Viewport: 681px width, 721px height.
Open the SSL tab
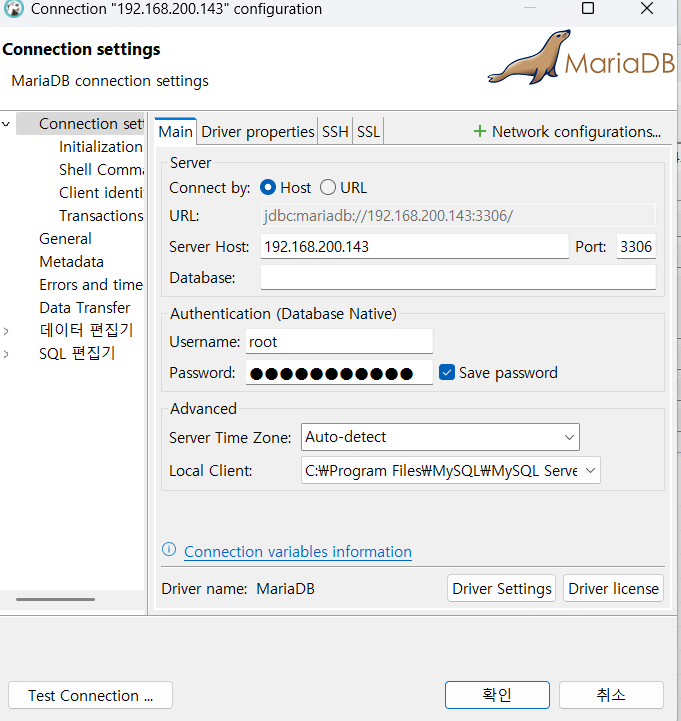point(368,132)
